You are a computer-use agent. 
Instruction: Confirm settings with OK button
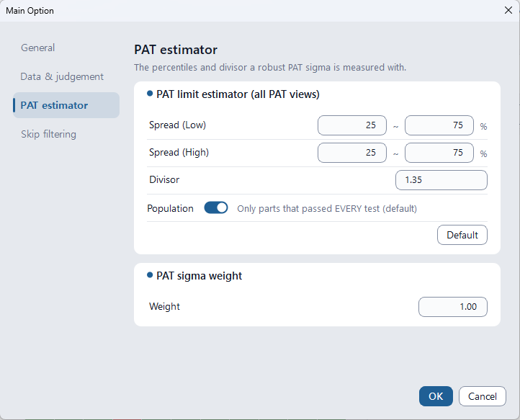[x=436, y=396]
